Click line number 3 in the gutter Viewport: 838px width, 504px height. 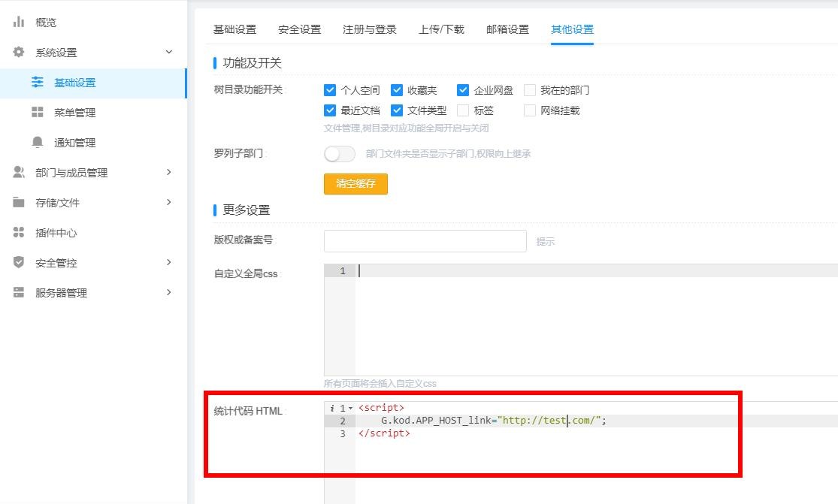click(343, 433)
